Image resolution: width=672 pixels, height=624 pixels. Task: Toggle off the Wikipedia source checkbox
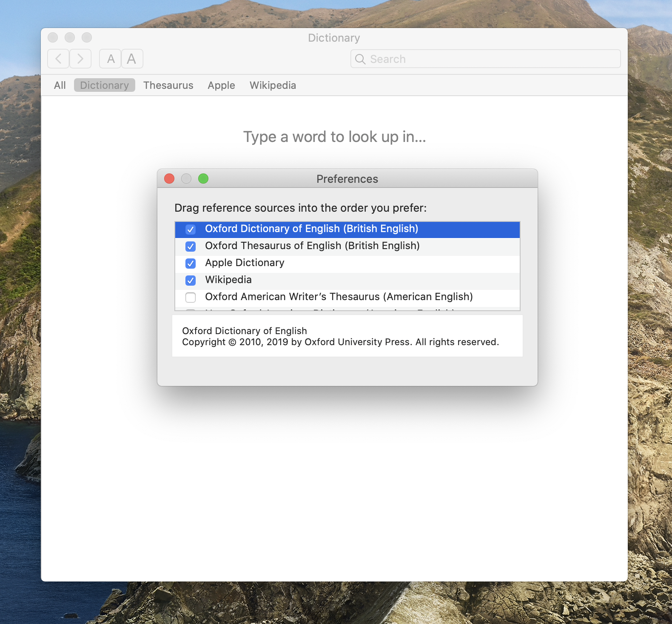pyautogui.click(x=191, y=281)
